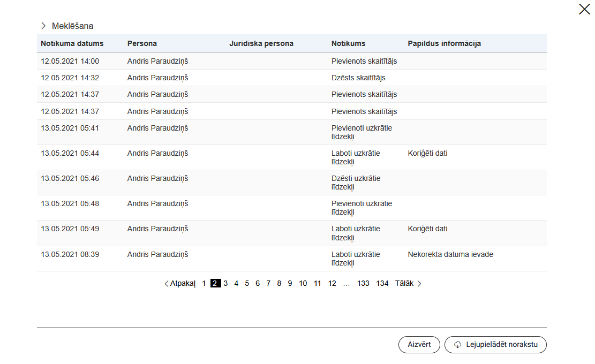The height and width of the screenshot is (364, 595).
Task: Click the Persona column header
Action: [x=142, y=43]
